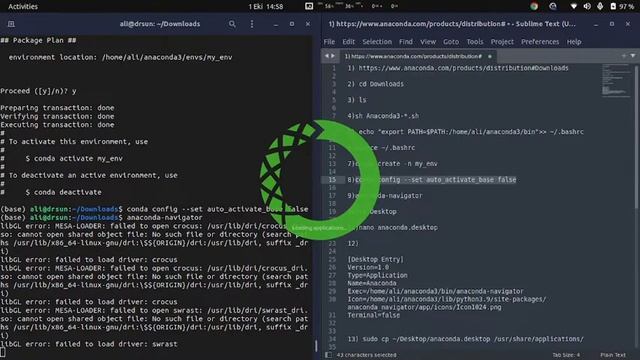Click line number 15 in the gutter
The height and width of the screenshot is (360, 640).
click(332, 180)
